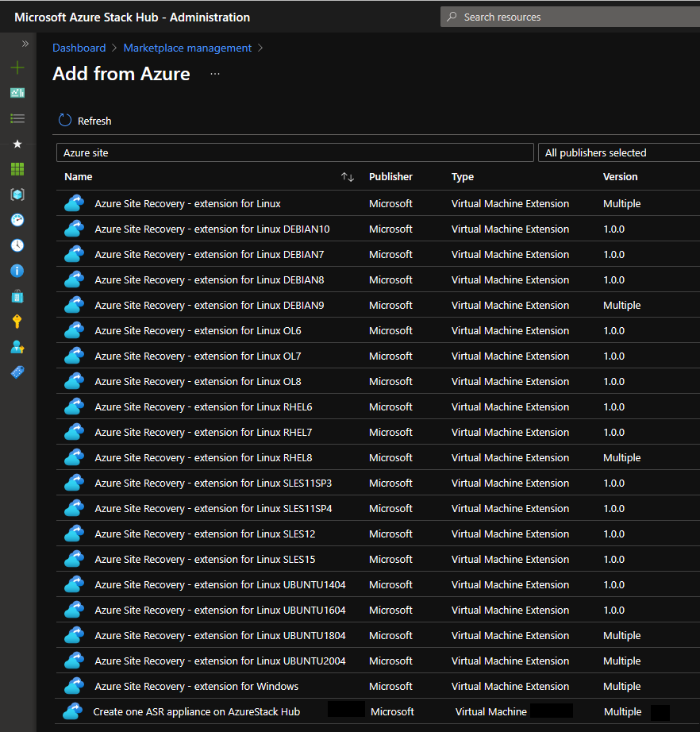Open ellipsis menu beside Add from Azure
Screen dimensions: 700x732
click(x=215, y=74)
